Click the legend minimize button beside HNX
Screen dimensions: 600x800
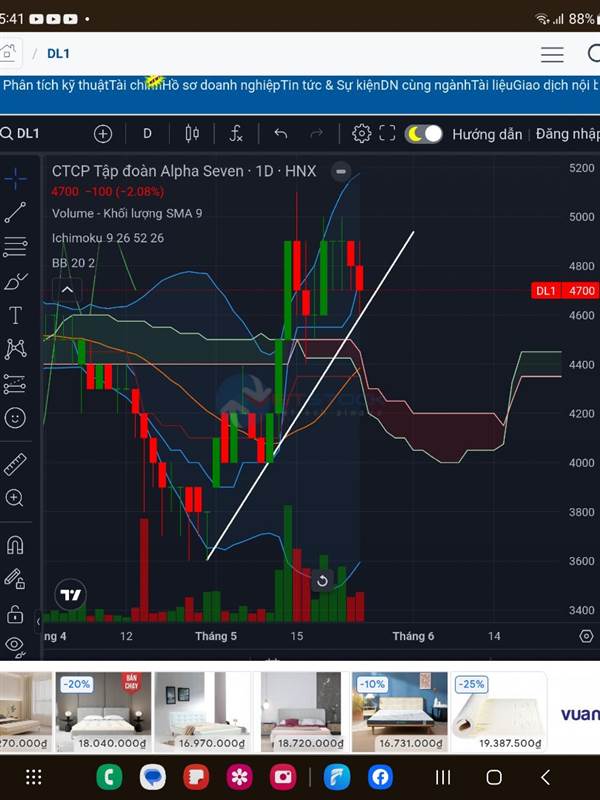341,171
